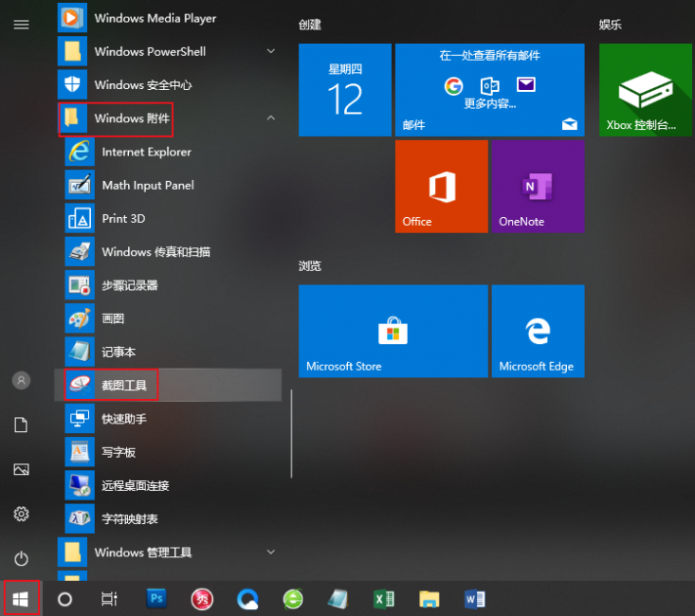The width and height of the screenshot is (695, 616).
Task: Launch 快速助手 quick assist
Action: 168,418
